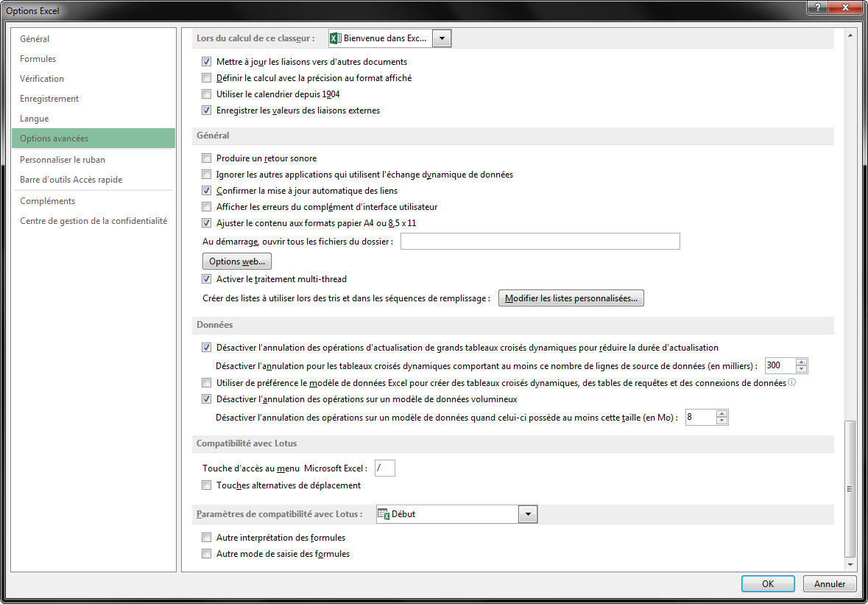Select the Options avancées category
868x604 pixels.
click(x=93, y=138)
